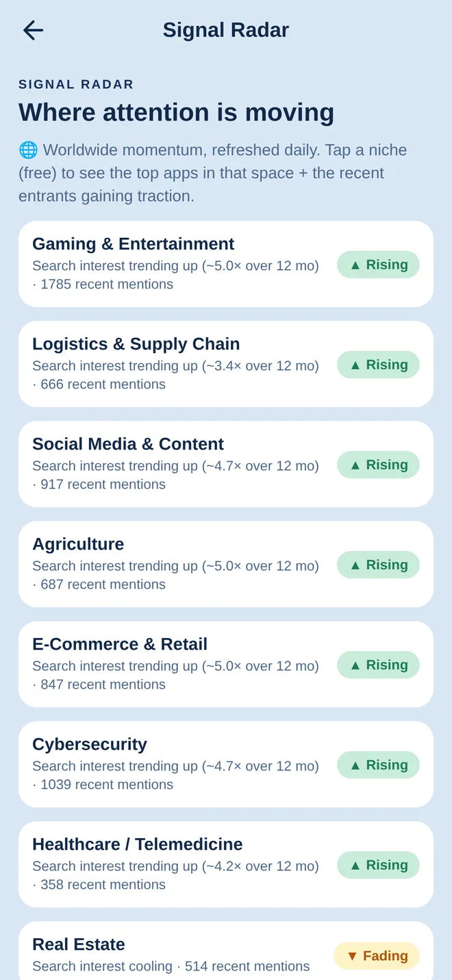Click the Rising badge for Gaming & Entertainment
The image size is (452, 980).
(378, 265)
